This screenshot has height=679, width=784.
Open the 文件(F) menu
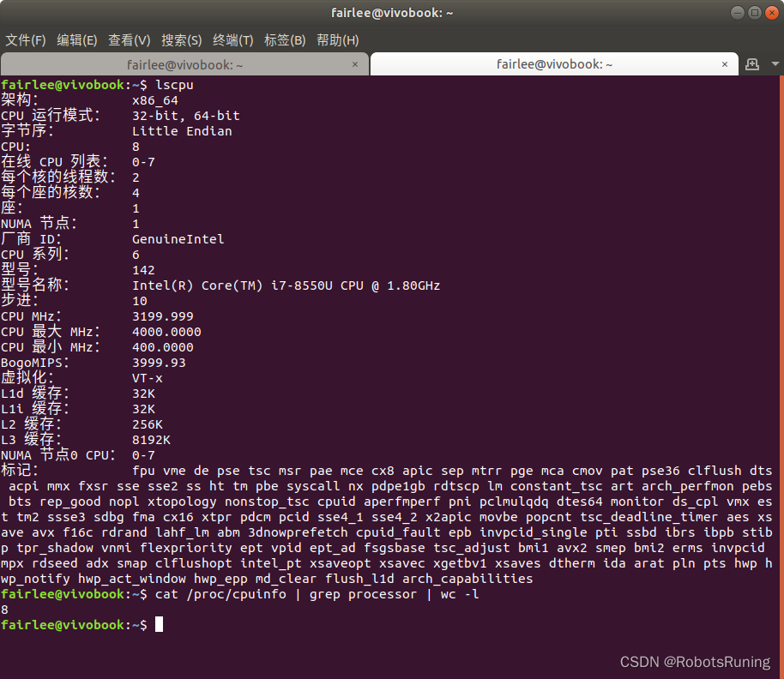(26, 40)
